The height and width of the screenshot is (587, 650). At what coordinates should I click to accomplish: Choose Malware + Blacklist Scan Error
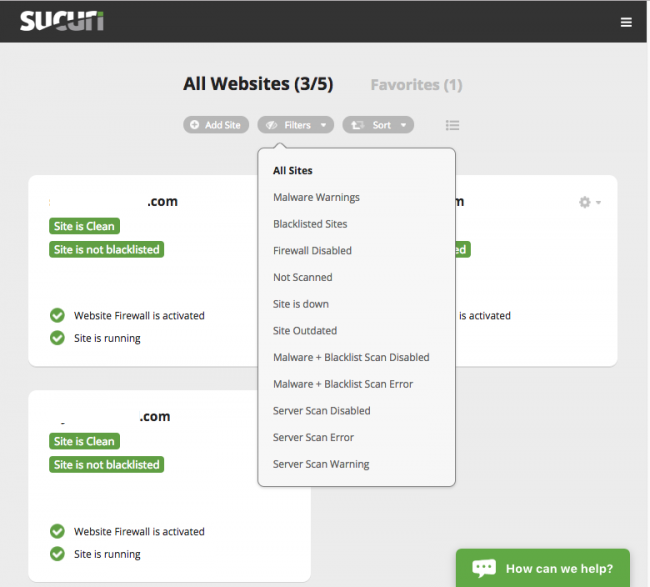click(x=343, y=384)
